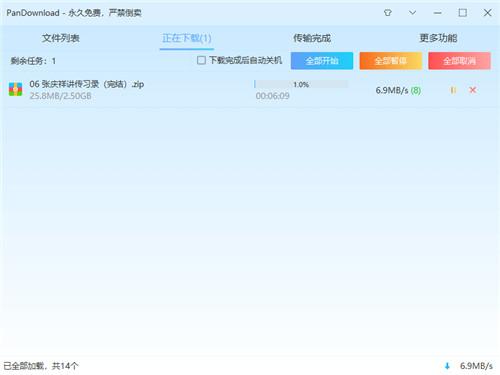Click the PanDownload window title text
The width and height of the screenshot is (500, 375).
pos(74,13)
